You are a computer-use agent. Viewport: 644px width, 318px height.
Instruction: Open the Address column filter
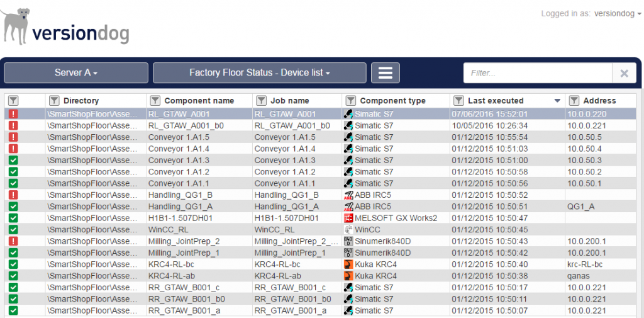574,100
